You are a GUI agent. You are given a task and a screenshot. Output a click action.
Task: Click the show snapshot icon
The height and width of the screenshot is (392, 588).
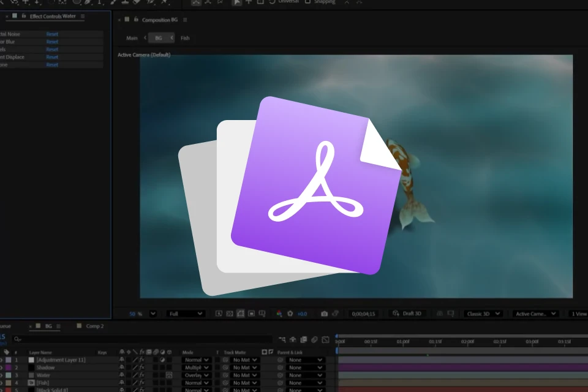(x=335, y=314)
